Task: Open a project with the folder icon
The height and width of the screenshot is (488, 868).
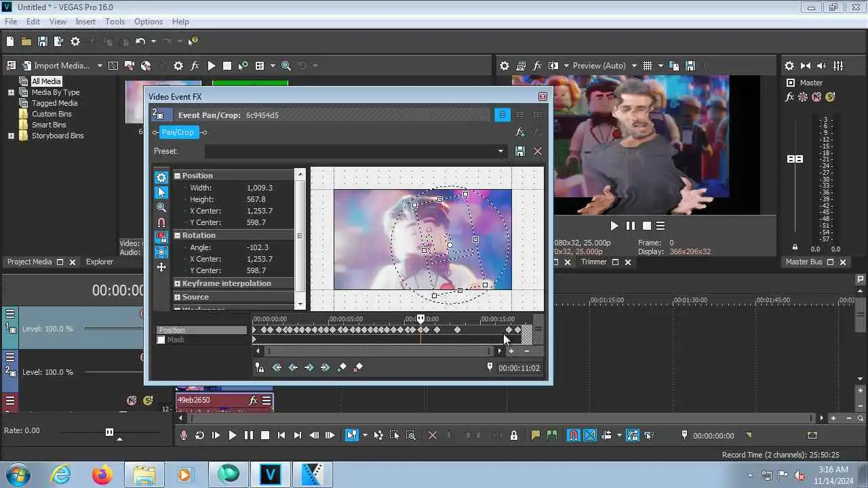Action: point(26,41)
